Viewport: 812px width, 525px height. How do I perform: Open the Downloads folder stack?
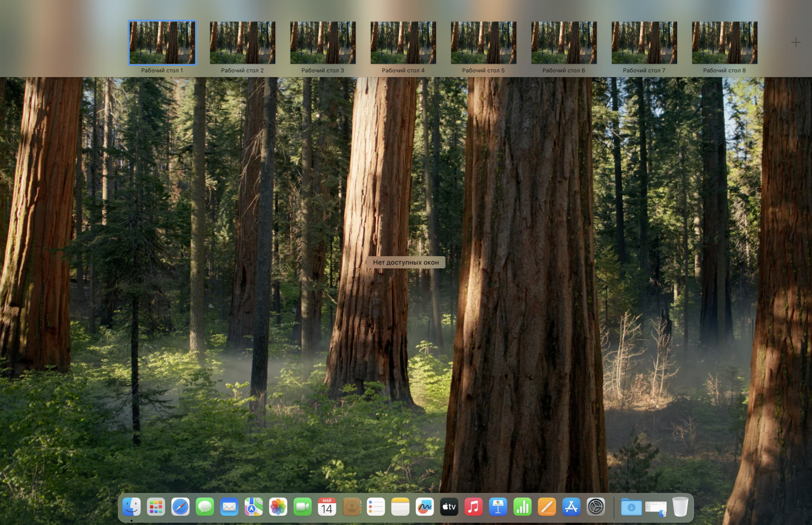click(x=631, y=507)
